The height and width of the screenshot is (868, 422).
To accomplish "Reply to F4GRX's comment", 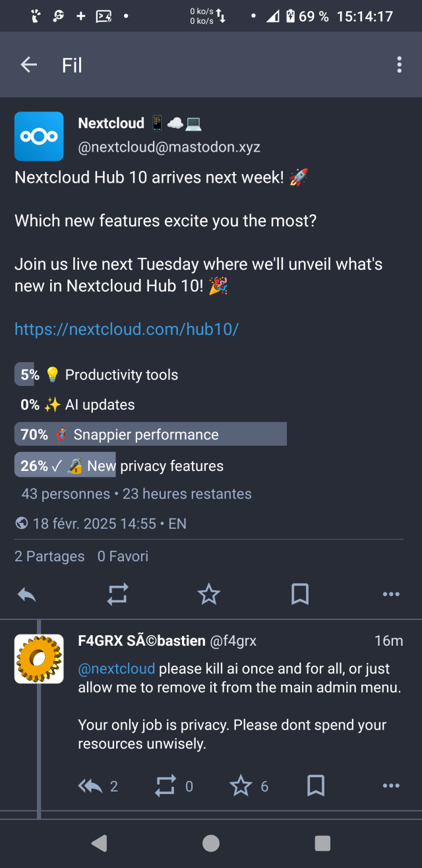I will [x=90, y=786].
